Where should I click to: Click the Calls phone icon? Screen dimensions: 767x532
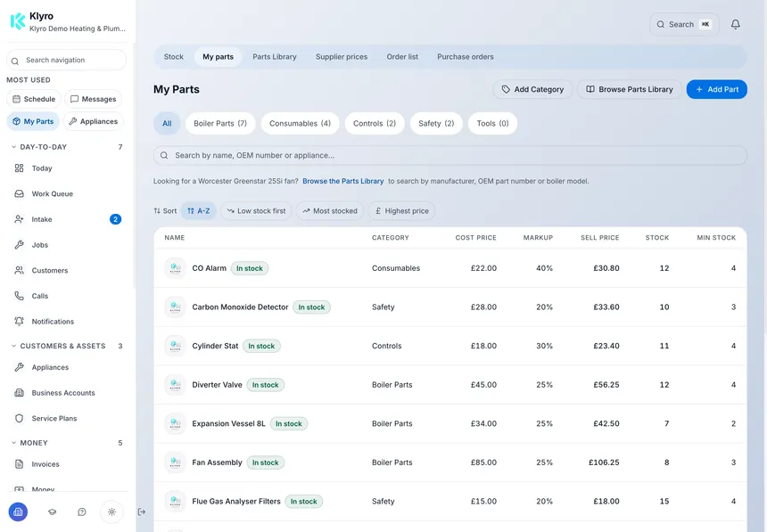click(19, 296)
